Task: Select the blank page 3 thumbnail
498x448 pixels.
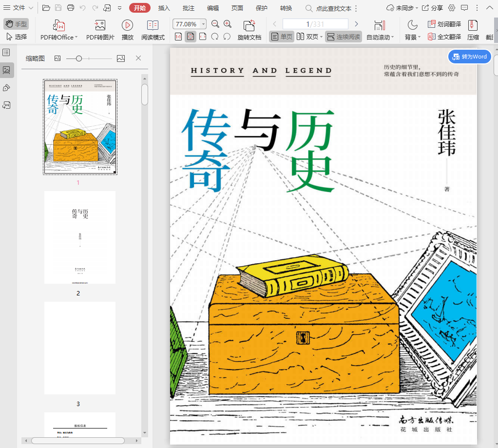Action: pos(80,348)
